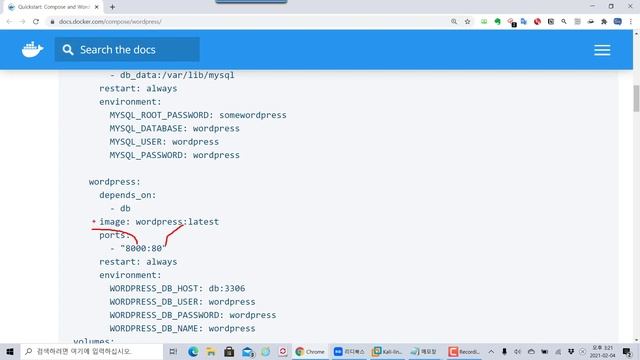Image resolution: width=640 pixels, height=360 pixels.
Task: Open File Explorer from taskbar
Action: point(211,351)
